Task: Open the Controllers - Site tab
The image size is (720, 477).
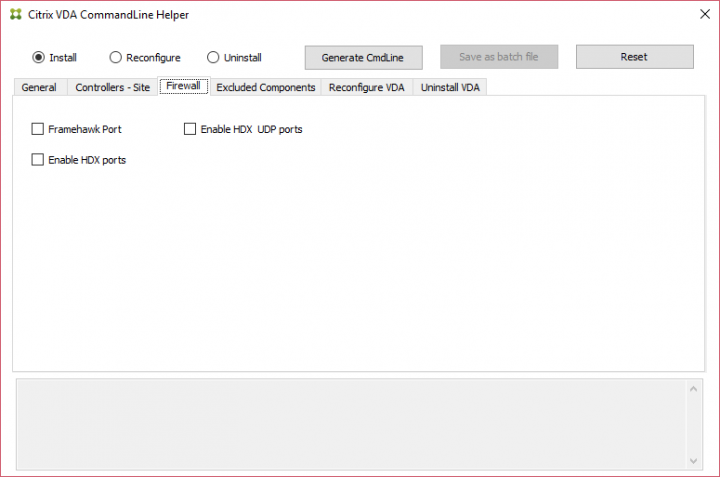Action: point(112,87)
